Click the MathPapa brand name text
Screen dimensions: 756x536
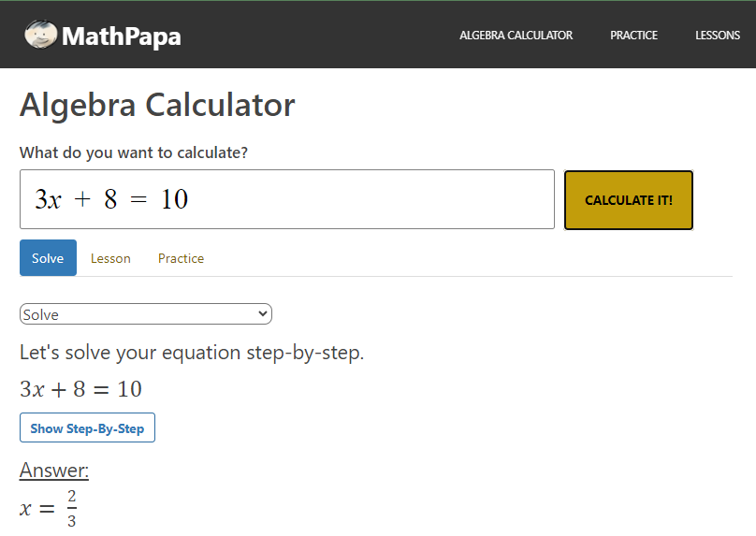(122, 36)
